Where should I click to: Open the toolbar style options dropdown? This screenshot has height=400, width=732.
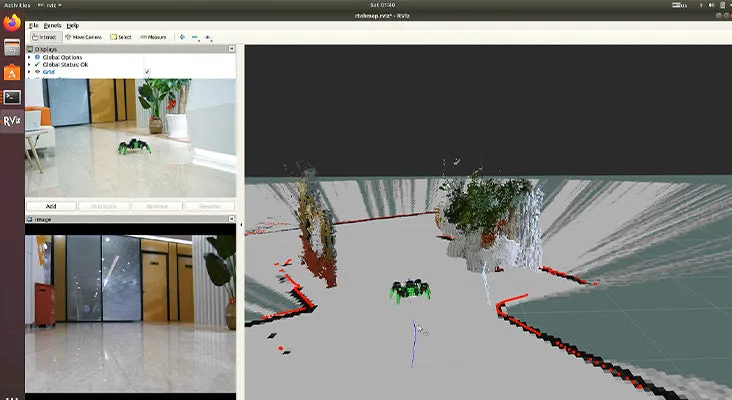tap(208, 37)
